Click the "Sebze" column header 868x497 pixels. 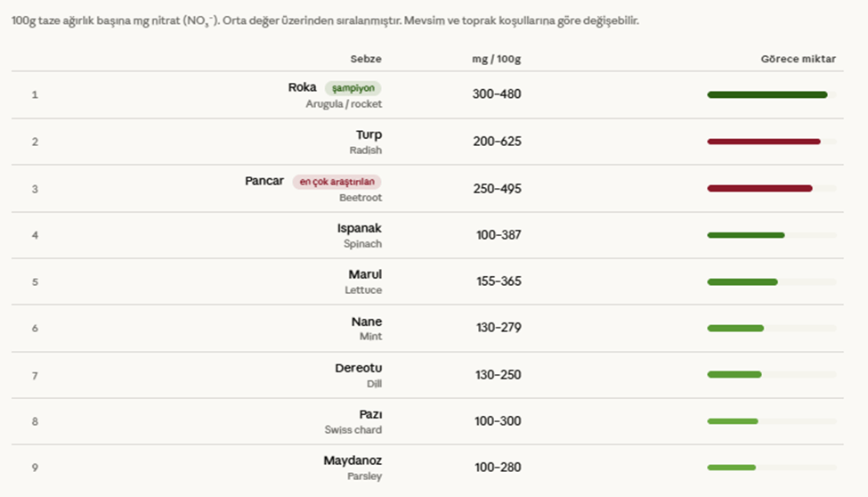point(366,59)
